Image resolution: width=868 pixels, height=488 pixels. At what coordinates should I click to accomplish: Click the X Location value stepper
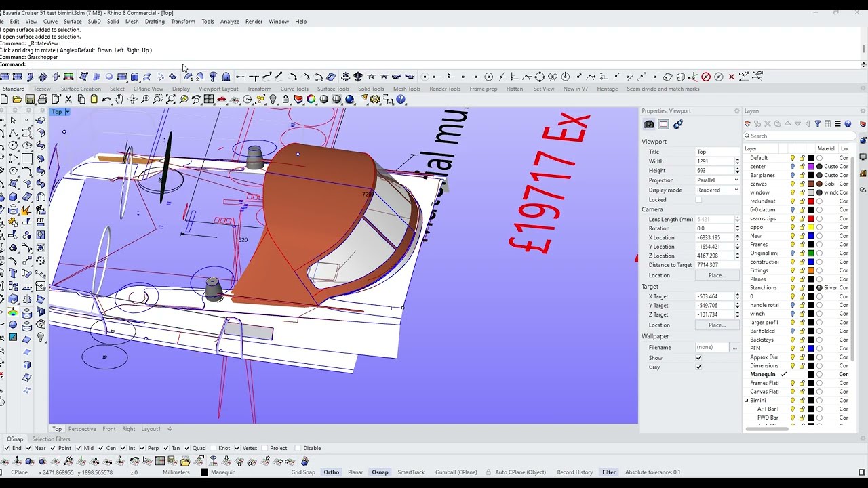(737, 238)
